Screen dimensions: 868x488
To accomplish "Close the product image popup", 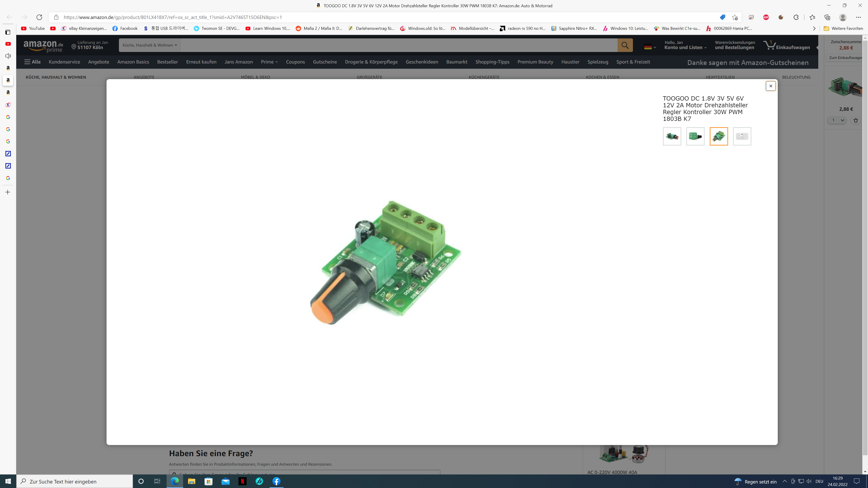I will pos(770,86).
